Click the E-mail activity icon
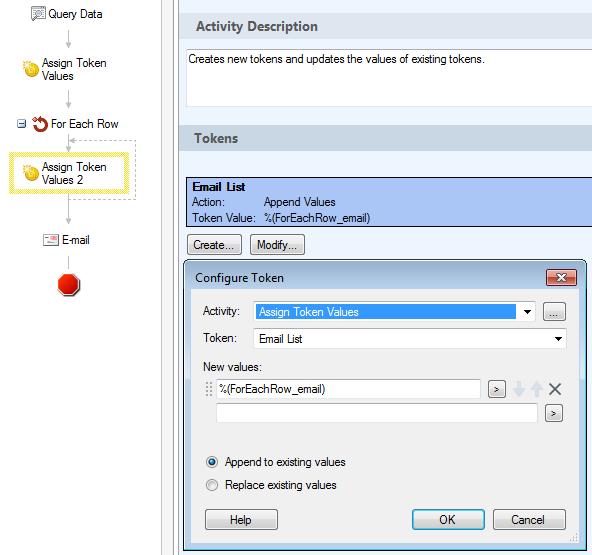Screen dimensions: 592x555 point(51,240)
